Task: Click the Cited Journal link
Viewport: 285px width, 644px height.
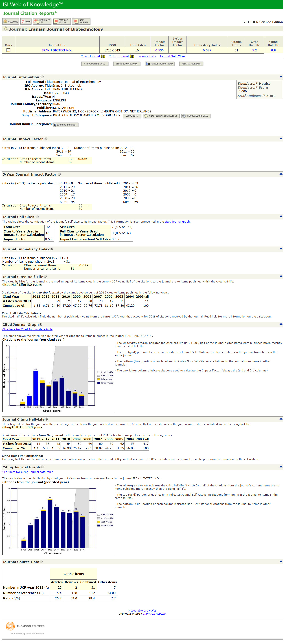Action: (90, 56)
